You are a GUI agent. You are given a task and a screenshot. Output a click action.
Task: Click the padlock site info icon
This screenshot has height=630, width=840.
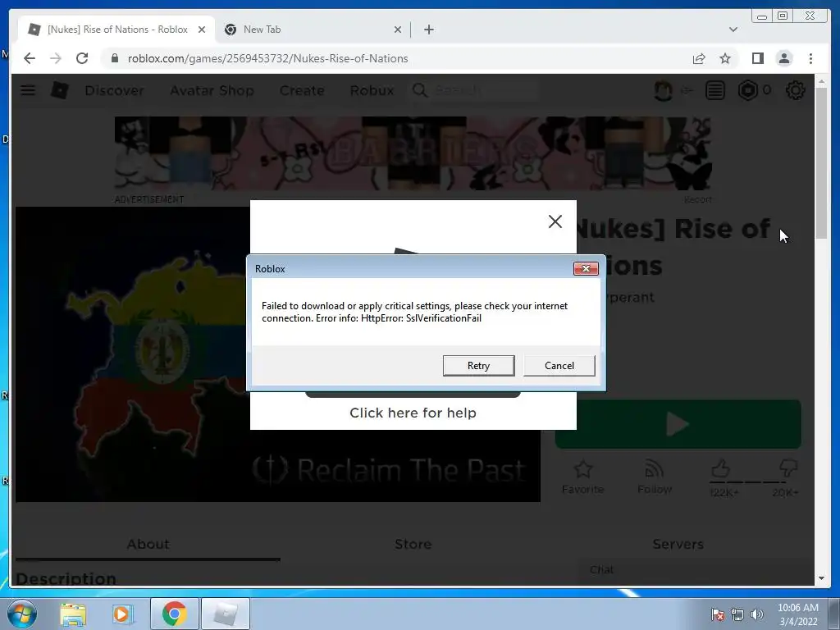(x=114, y=58)
